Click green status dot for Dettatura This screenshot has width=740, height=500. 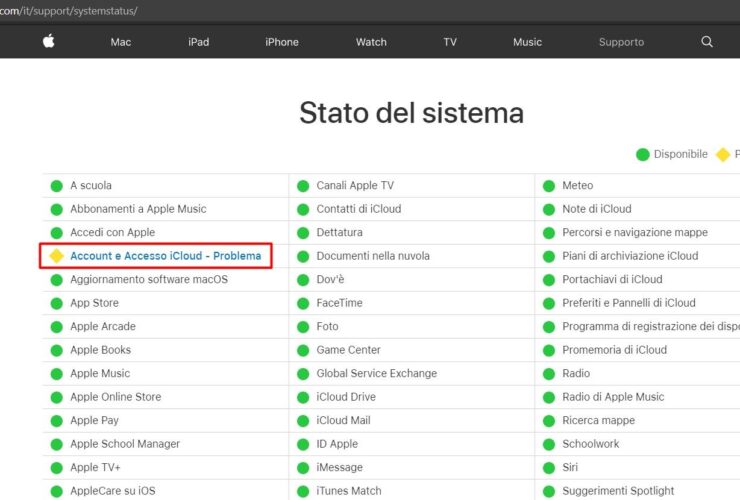(303, 233)
